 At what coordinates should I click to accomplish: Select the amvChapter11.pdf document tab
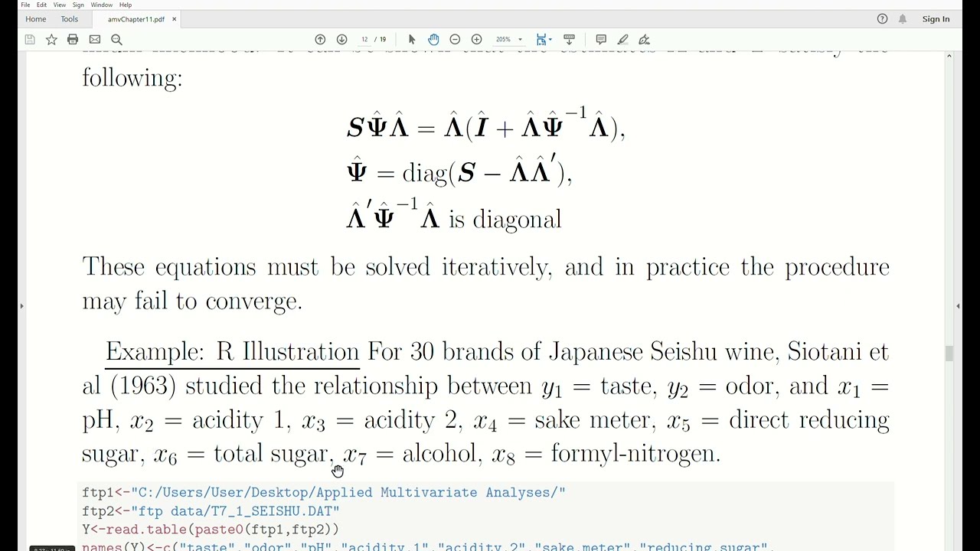pos(136,19)
